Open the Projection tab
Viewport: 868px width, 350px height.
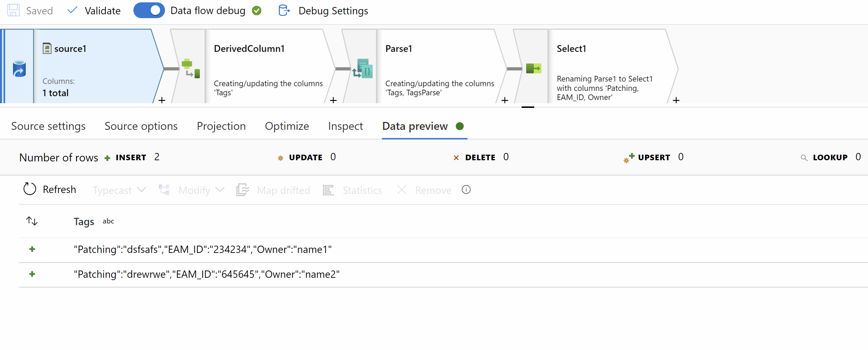click(x=221, y=126)
